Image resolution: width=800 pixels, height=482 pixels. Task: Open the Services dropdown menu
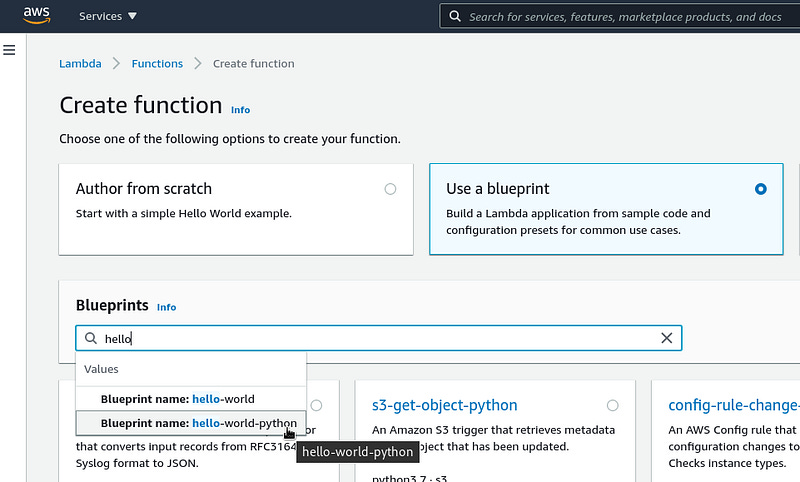pos(108,16)
